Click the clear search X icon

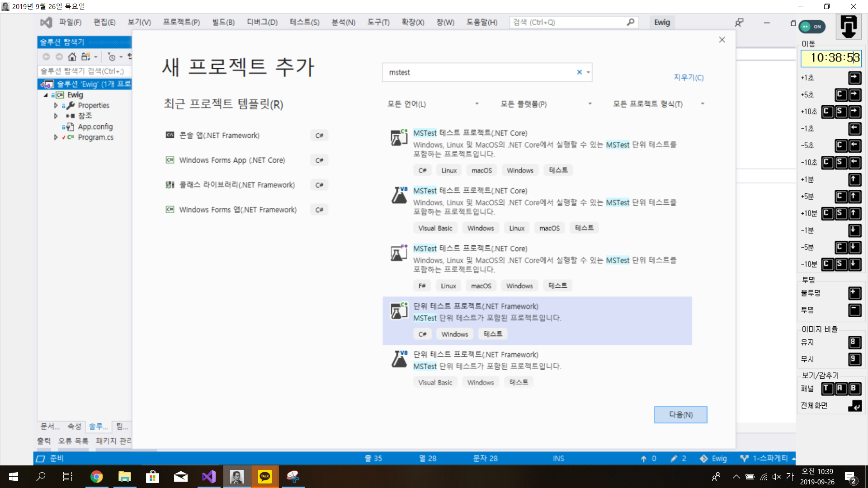pyautogui.click(x=579, y=72)
